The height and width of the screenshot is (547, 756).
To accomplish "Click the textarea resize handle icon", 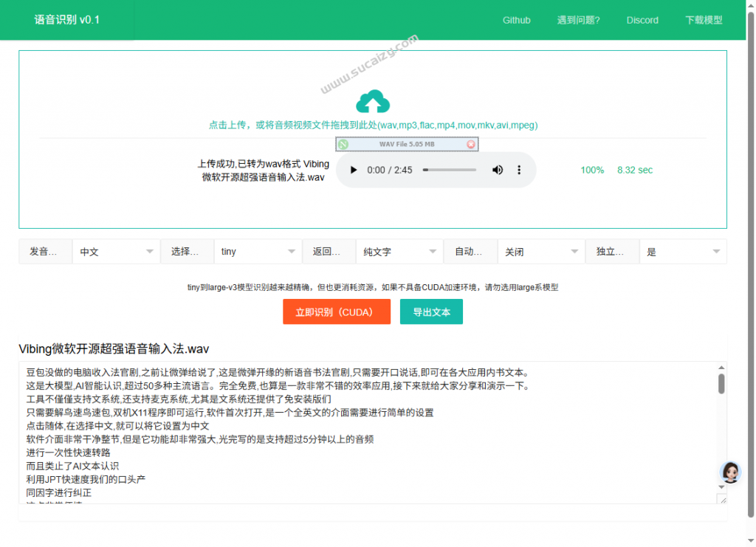I will click(x=722, y=499).
